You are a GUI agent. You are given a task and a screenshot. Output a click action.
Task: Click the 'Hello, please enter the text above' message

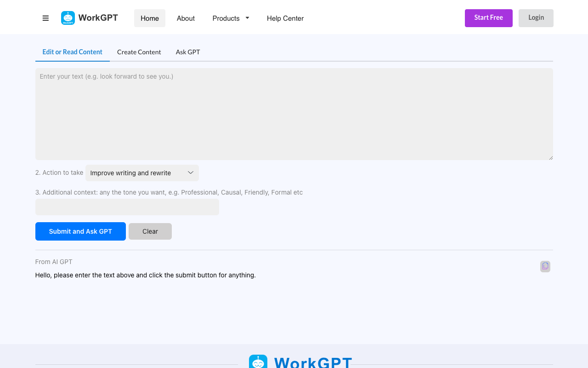coord(145,275)
